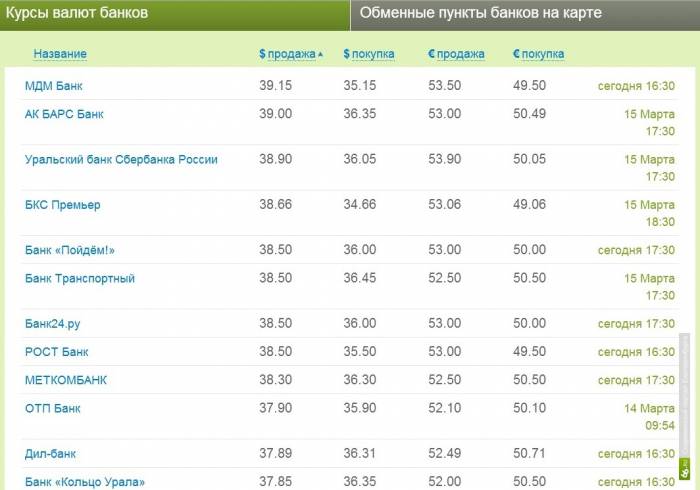Select Банк Транспортный dollar purchase 36.45
700x490 pixels.
(x=360, y=278)
